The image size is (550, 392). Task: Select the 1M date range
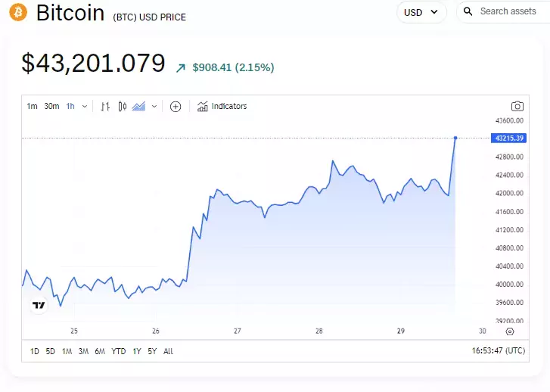[x=67, y=351]
